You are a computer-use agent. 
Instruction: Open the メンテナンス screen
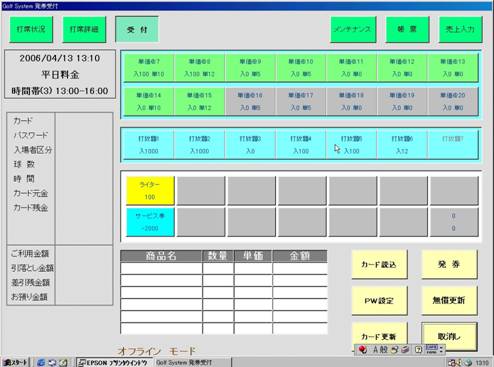pos(353,30)
